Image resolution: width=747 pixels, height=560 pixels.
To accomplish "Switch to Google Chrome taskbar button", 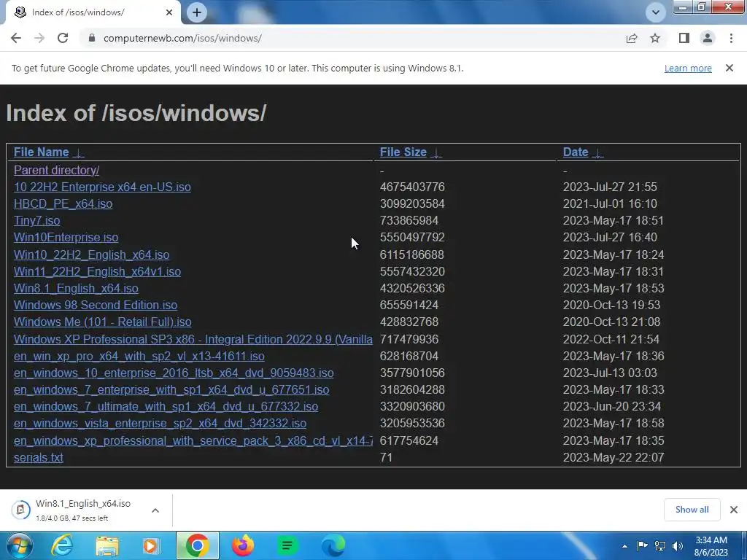I will pos(197,545).
